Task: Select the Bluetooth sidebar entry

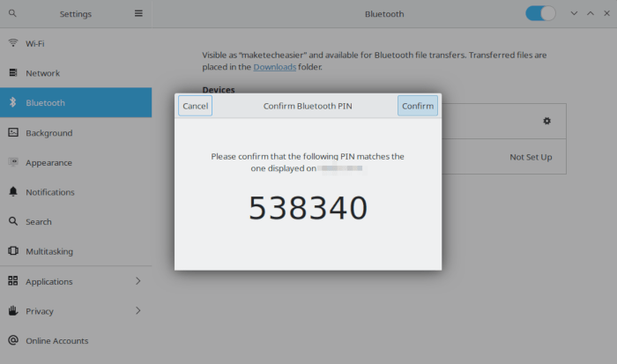Action: [x=76, y=102]
